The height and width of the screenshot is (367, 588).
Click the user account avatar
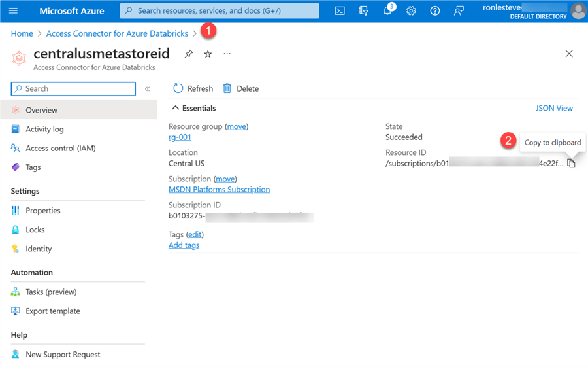[578, 11]
